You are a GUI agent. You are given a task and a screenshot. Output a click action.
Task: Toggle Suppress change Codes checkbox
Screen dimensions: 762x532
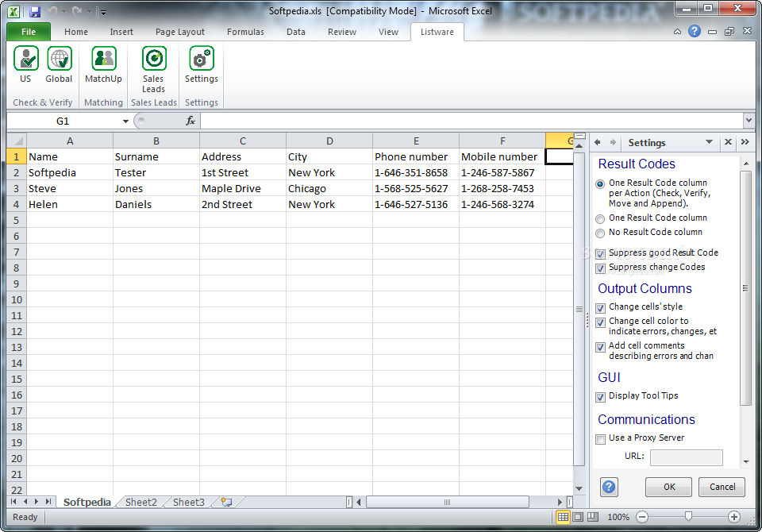pos(601,268)
